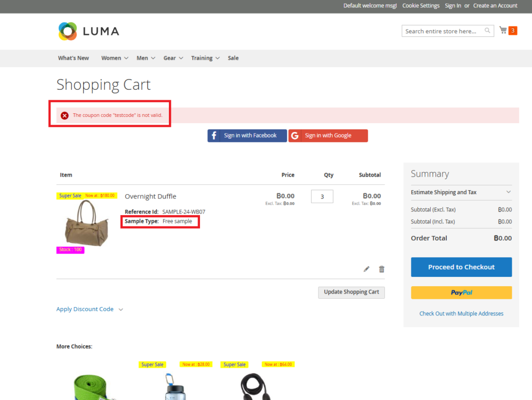
Task: Click the Google icon to sign in
Action: 295,136
